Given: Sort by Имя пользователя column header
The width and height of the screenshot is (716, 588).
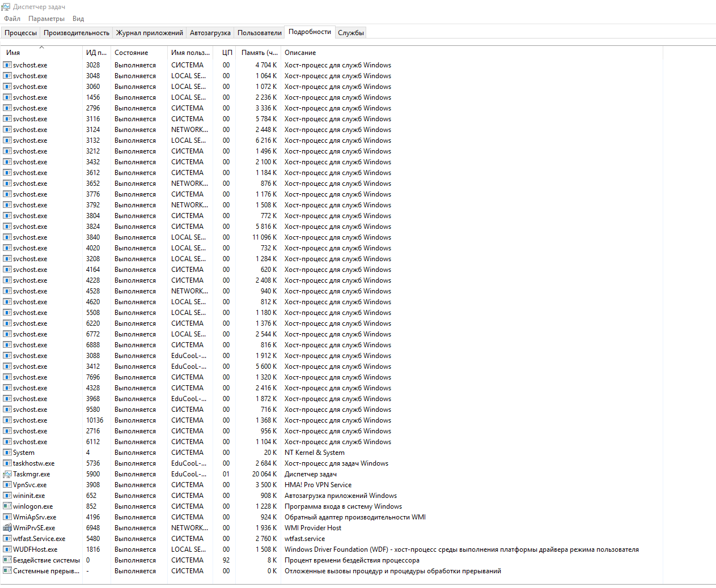Looking at the screenshot, I should (190, 53).
